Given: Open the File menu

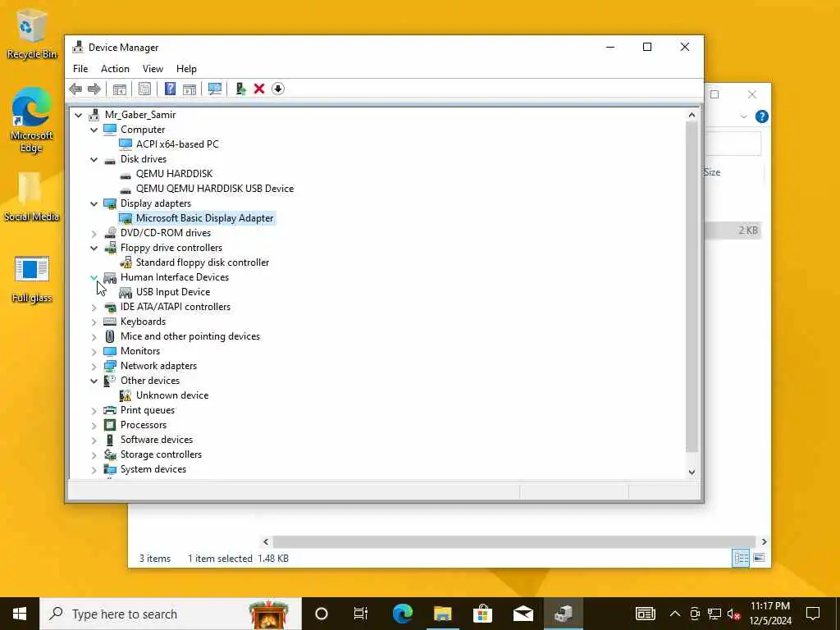Looking at the screenshot, I should (80, 69).
